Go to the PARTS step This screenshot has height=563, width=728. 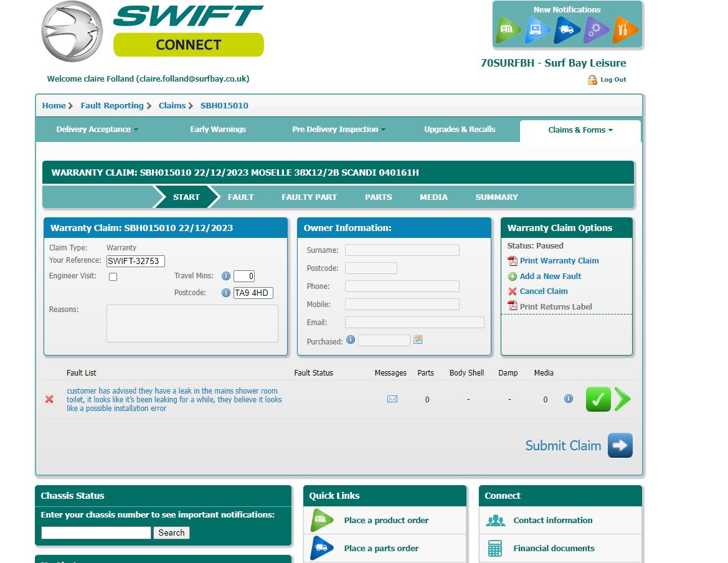[x=379, y=197]
